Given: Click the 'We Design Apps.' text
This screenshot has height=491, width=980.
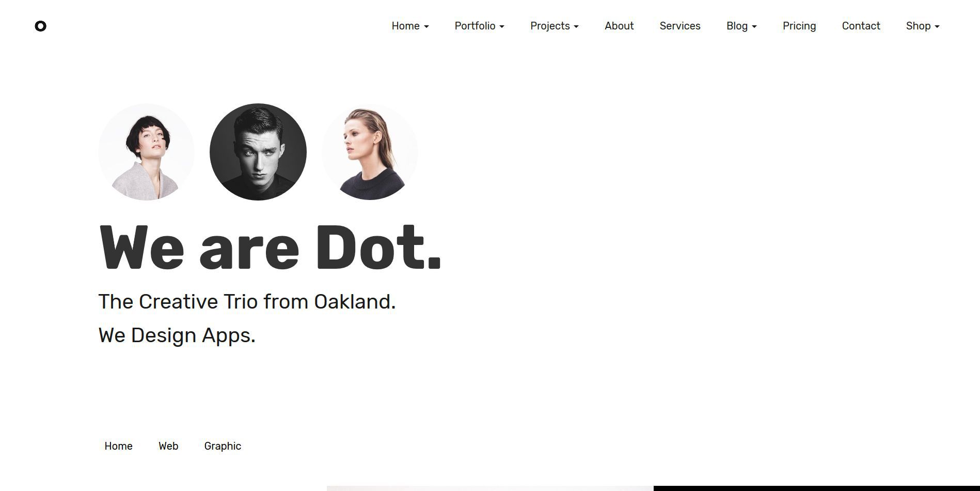Looking at the screenshot, I should (177, 335).
